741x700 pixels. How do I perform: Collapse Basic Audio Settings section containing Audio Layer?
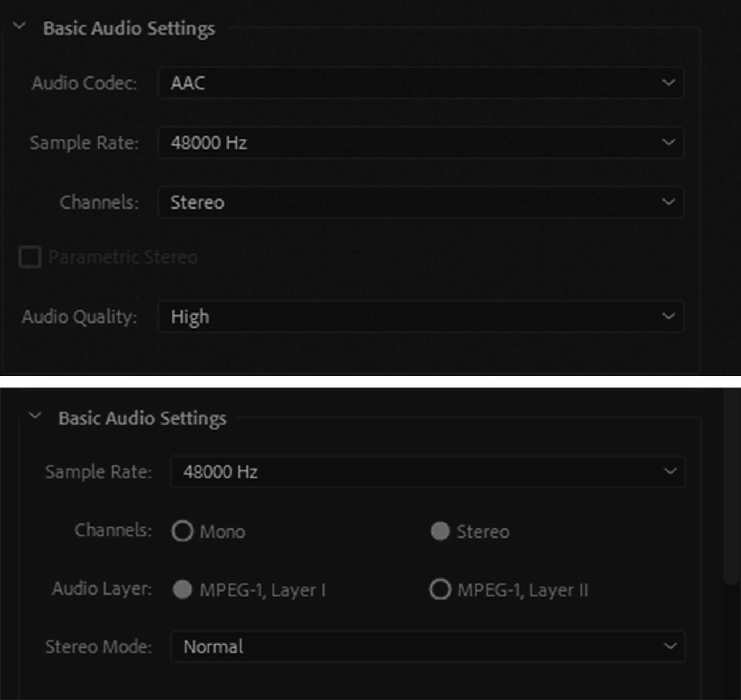35,416
